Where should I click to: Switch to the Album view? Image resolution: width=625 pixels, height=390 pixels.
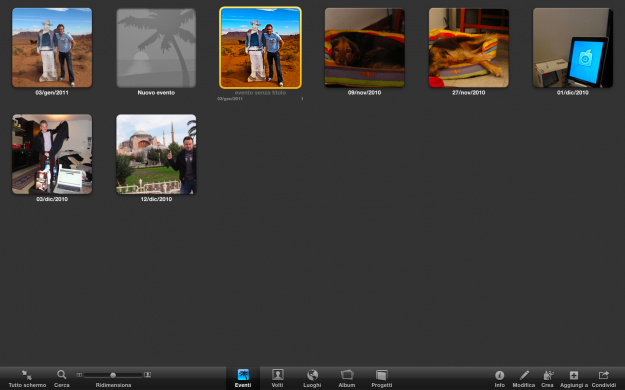(x=347, y=378)
